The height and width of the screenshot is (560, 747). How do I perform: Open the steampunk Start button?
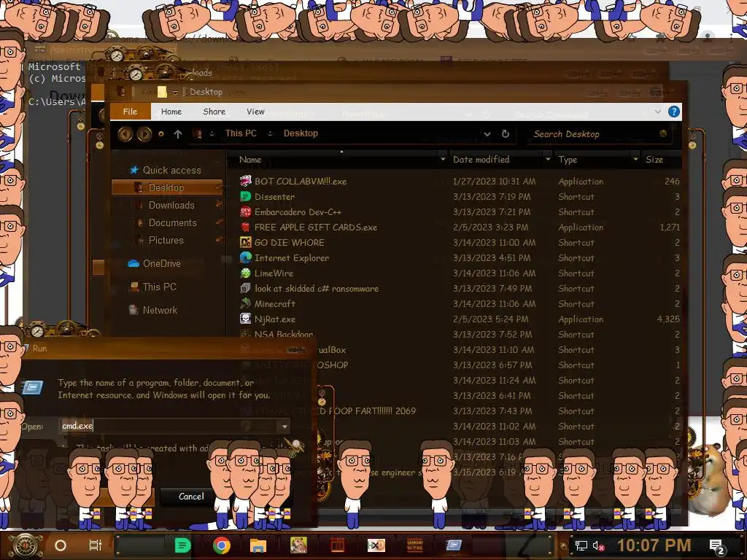click(x=26, y=545)
